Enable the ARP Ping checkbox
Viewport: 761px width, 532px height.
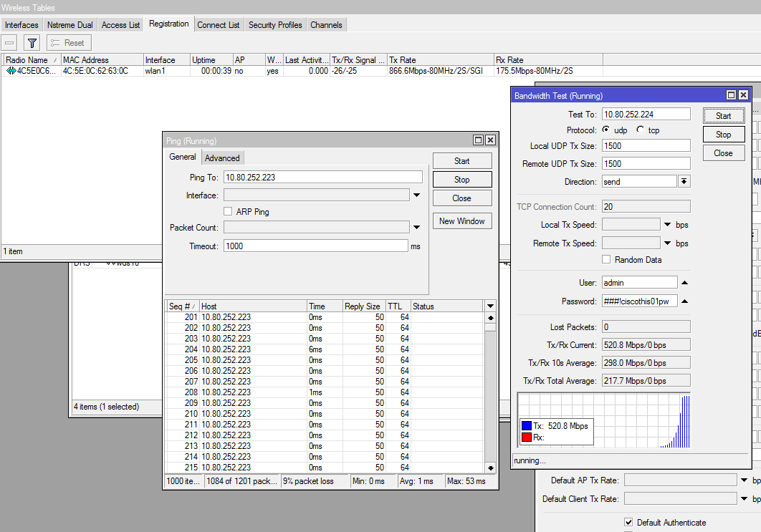click(228, 212)
